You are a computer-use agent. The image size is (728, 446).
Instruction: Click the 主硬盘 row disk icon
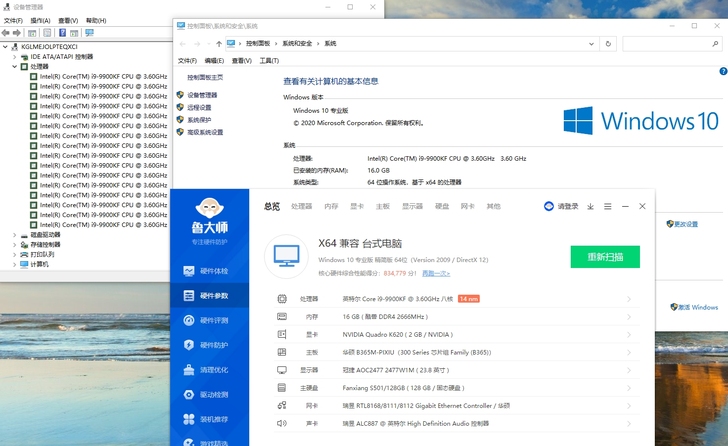pos(282,388)
